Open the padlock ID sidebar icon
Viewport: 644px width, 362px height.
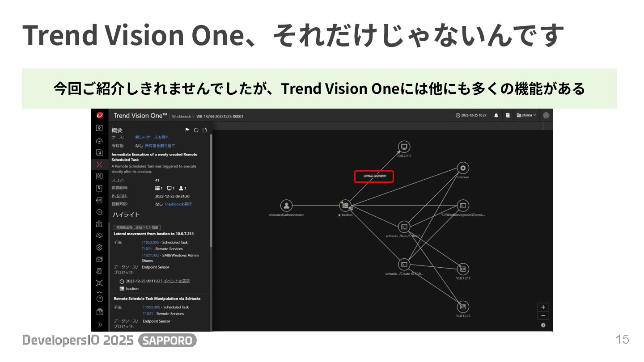click(x=99, y=200)
